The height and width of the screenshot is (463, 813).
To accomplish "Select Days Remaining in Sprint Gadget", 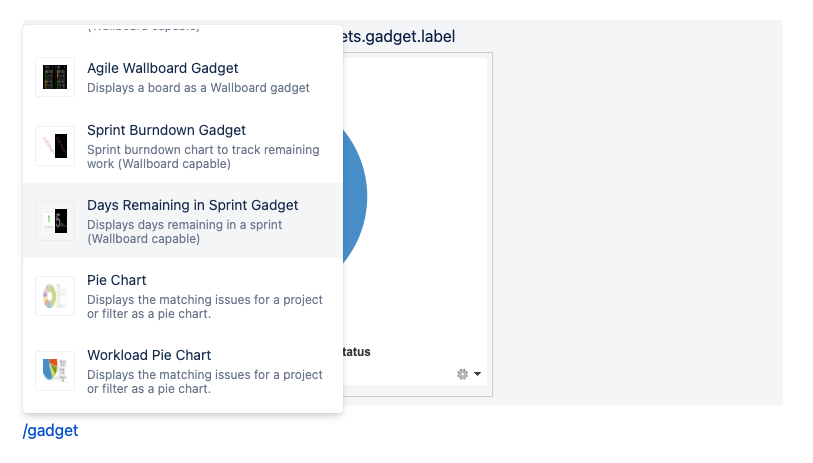I will tap(192, 205).
